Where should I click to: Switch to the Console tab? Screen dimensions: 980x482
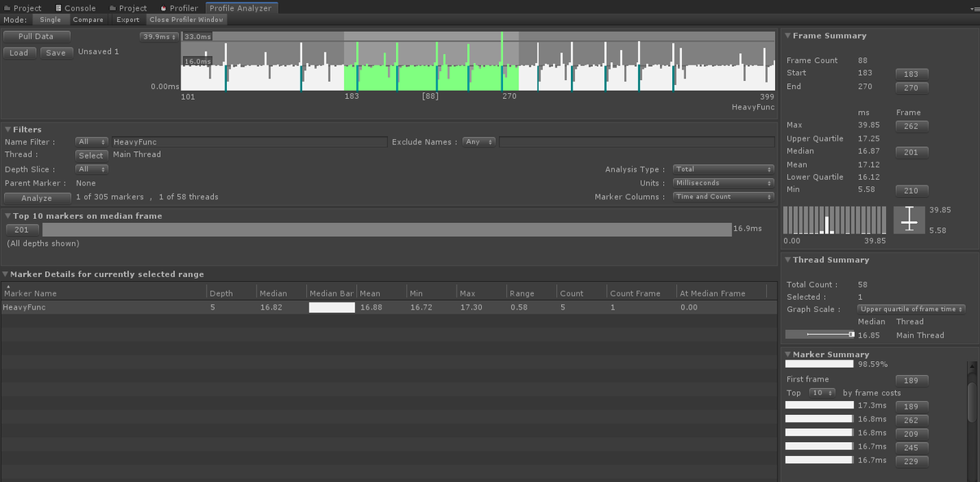pos(75,7)
